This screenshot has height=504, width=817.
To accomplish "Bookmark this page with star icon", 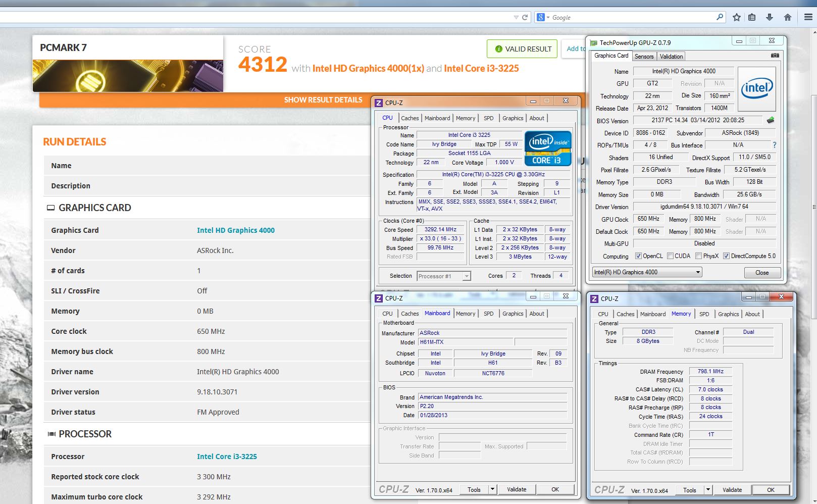I will (x=737, y=17).
